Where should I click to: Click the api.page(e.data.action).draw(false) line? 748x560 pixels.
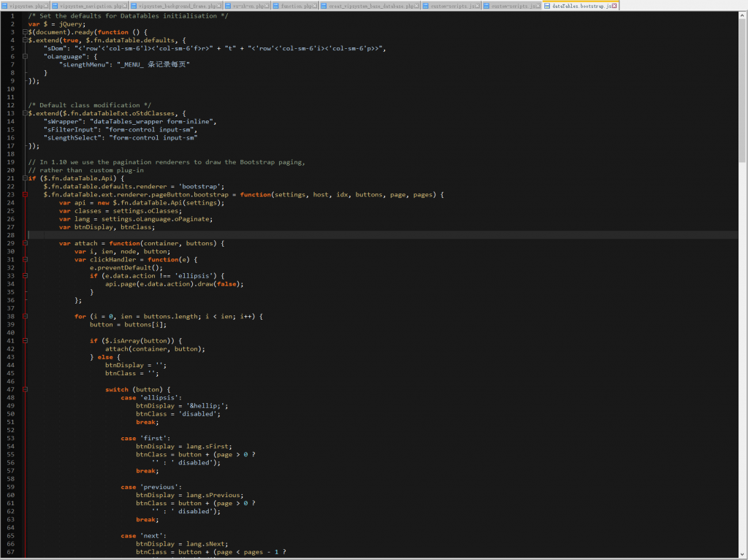(174, 284)
